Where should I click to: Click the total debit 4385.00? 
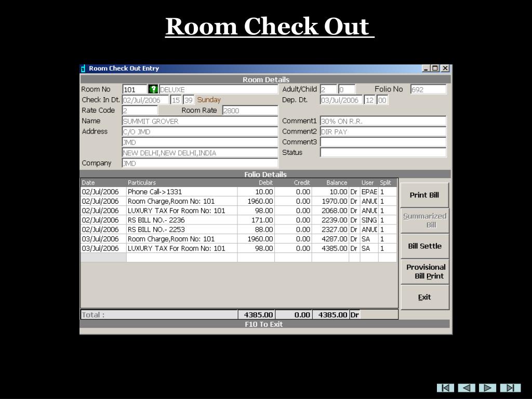pyautogui.click(x=257, y=315)
